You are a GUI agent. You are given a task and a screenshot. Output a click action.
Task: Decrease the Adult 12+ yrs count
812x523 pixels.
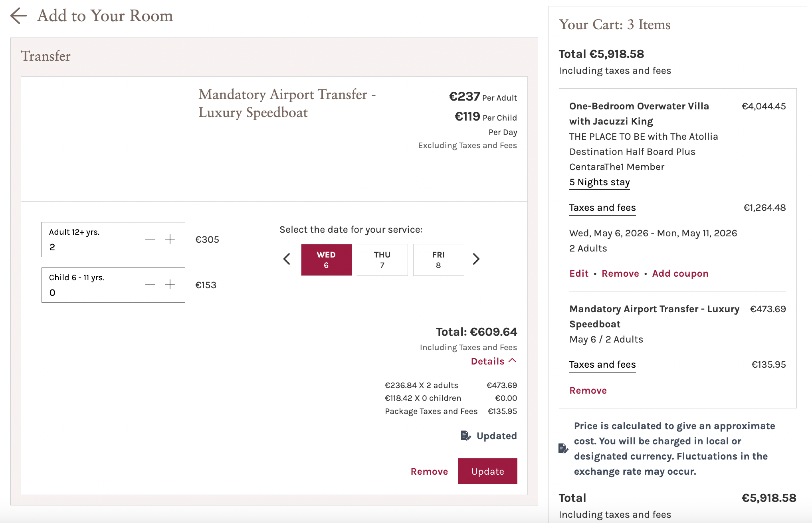[x=150, y=239]
